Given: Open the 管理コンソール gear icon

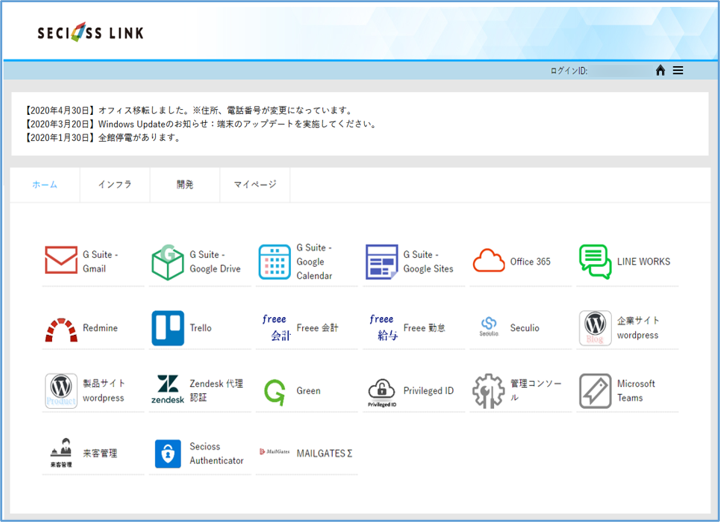Looking at the screenshot, I should 489,391.
